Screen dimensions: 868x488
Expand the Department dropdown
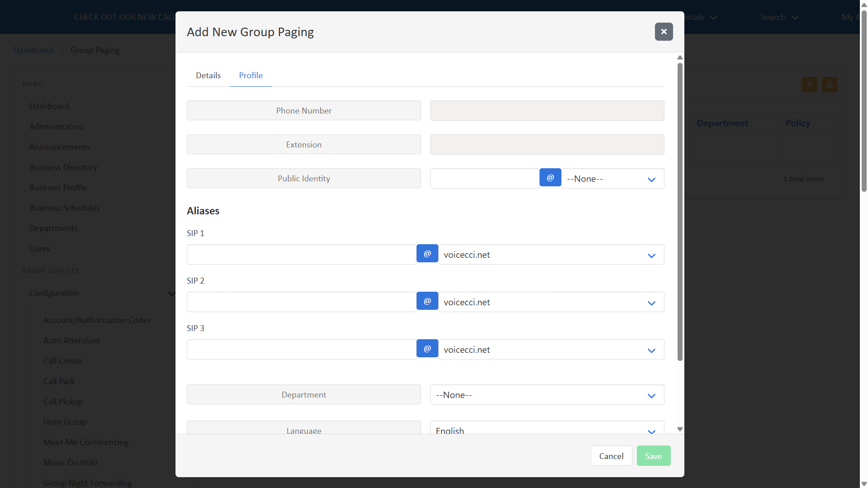click(546, 395)
